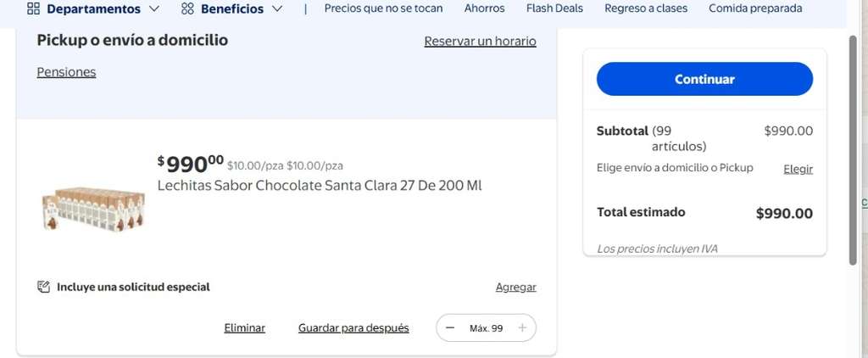Increase quantity with the plus icon
868x358 pixels.
522,328
